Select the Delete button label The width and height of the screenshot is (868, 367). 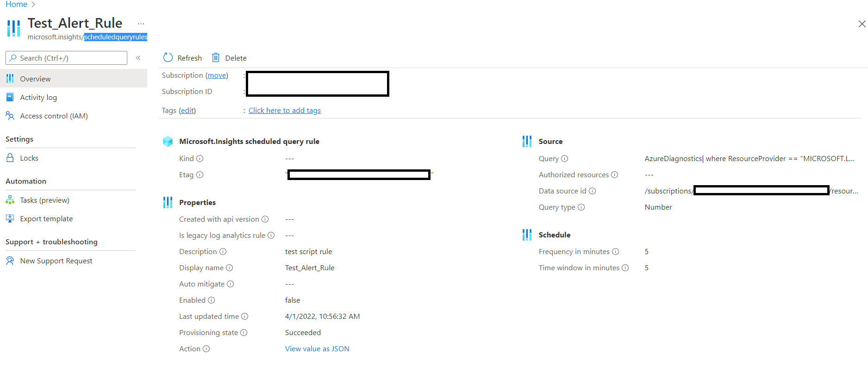click(236, 58)
